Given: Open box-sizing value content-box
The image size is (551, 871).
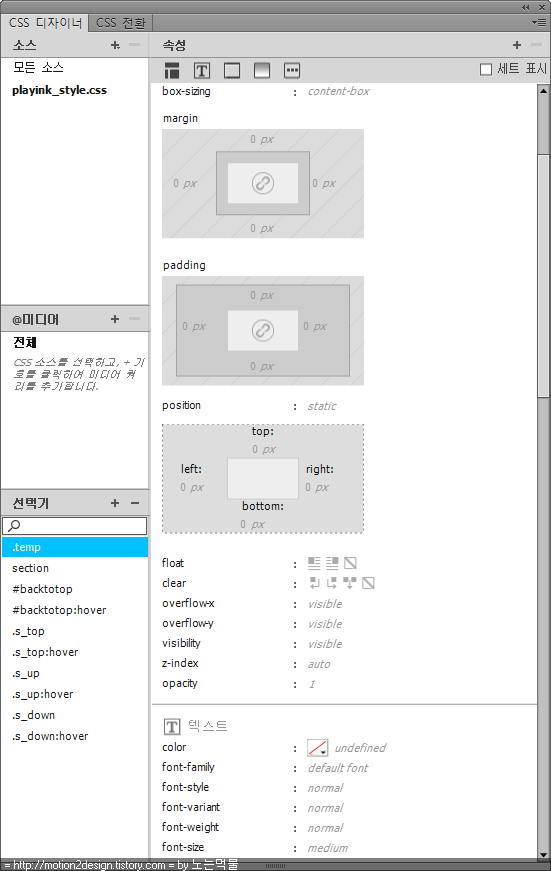Looking at the screenshot, I should tap(339, 91).
